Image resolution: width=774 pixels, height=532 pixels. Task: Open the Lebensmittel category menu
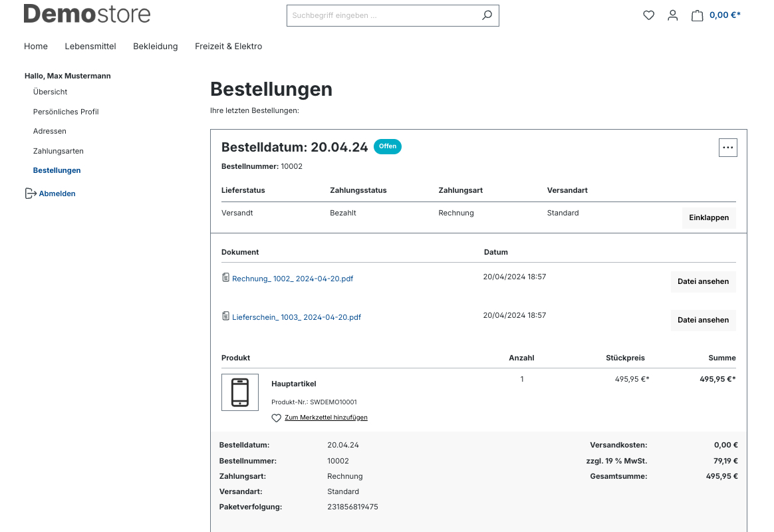point(90,47)
